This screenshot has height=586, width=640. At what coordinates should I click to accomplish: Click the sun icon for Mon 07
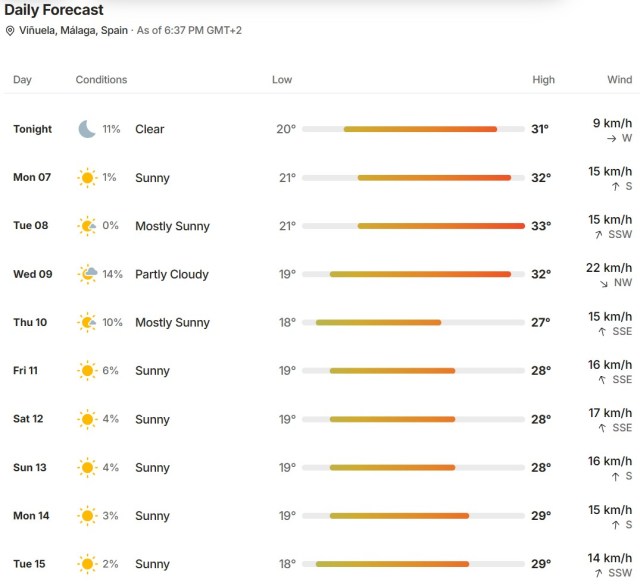(87, 178)
